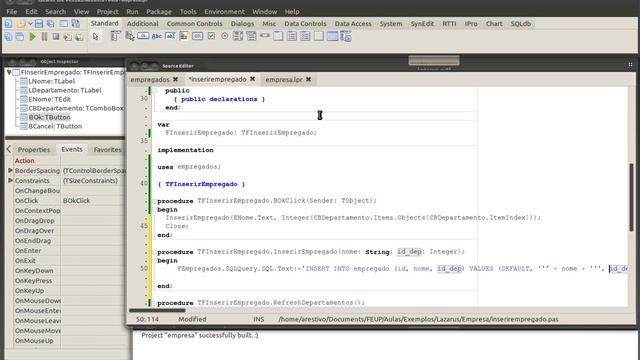Close the empregados editor tab
The height and width of the screenshot is (360, 640).
pyautogui.click(x=176, y=79)
